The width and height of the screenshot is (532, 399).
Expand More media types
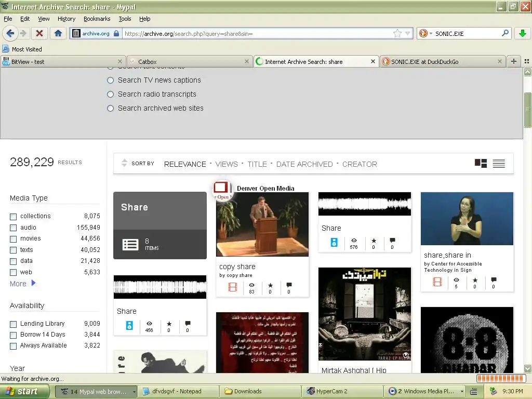point(22,283)
